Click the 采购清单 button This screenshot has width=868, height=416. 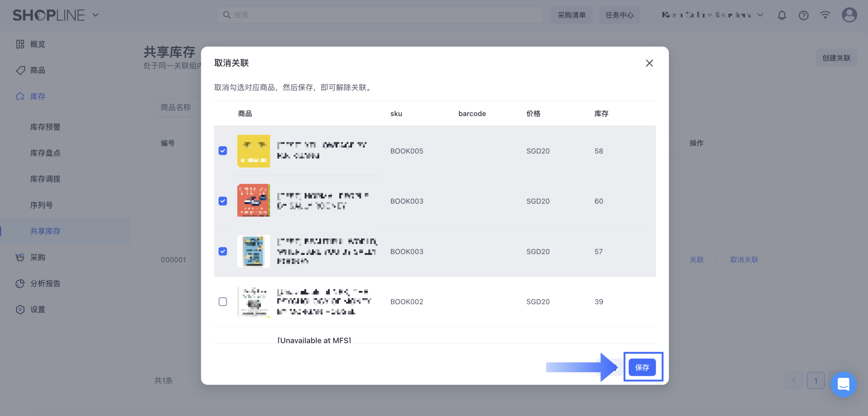[x=571, y=15]
